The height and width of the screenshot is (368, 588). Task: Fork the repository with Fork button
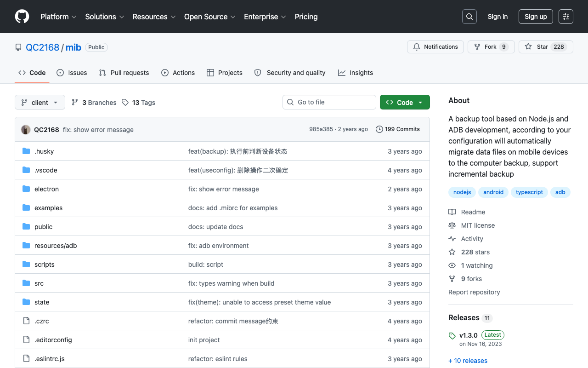coord(491,47)
